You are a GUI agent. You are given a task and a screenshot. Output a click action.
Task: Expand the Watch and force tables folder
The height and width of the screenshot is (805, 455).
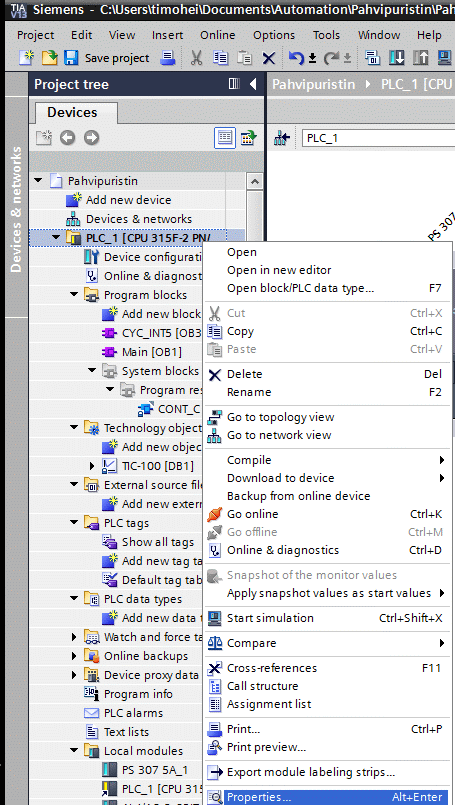tap(74, 637)
